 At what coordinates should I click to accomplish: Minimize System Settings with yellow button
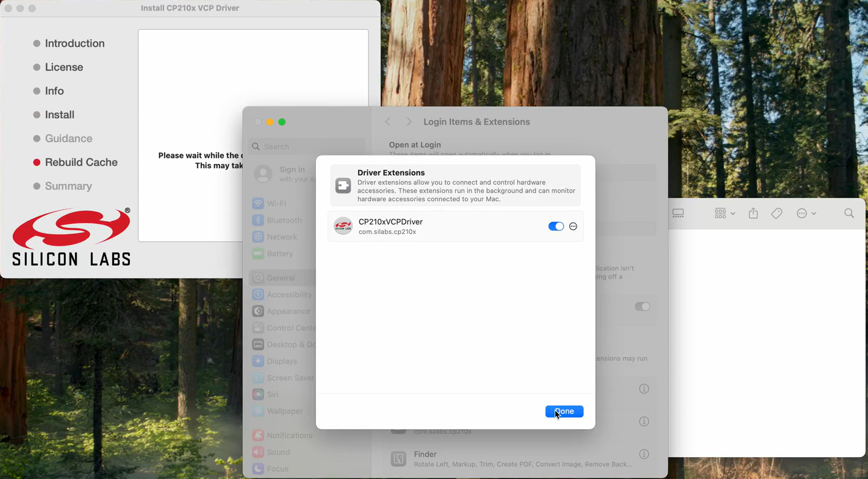pyautogui.click(x=270, y=122)
